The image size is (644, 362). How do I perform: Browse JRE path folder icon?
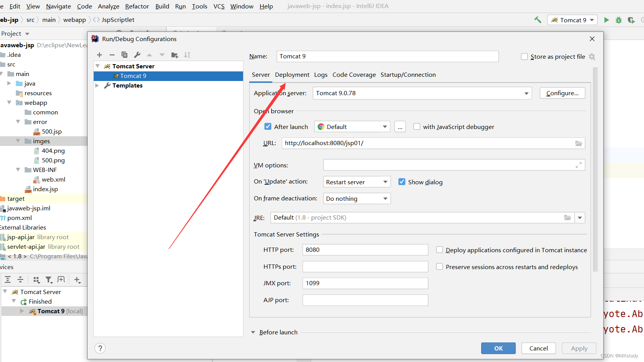[x=568, y=218]
